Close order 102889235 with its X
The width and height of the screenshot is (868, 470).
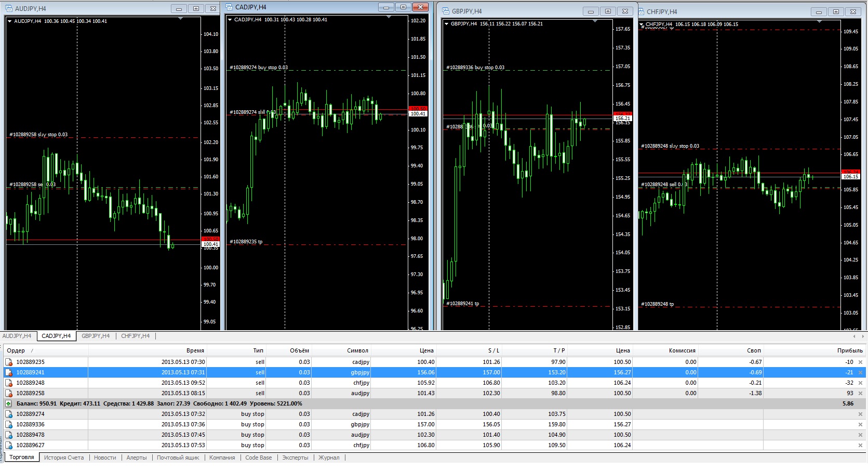point(860,362)
